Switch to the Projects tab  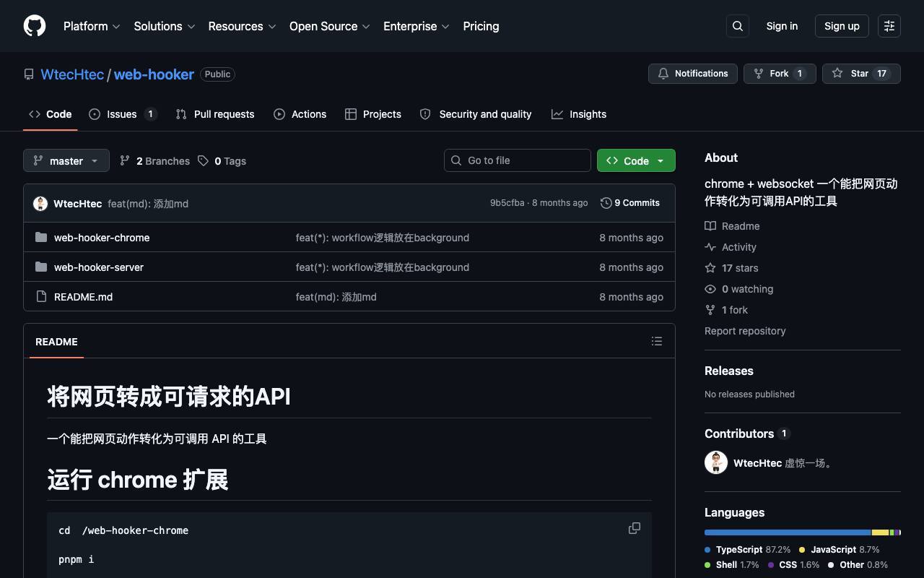373,114
